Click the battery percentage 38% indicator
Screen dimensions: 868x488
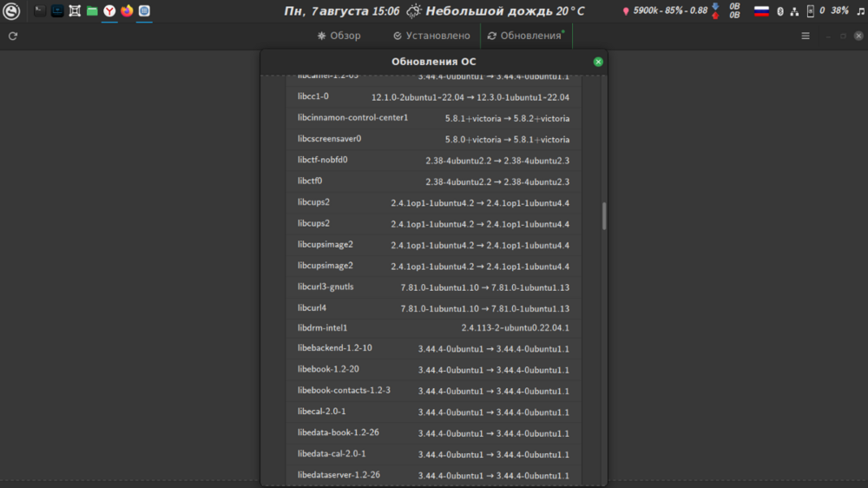tap(839, 10)
